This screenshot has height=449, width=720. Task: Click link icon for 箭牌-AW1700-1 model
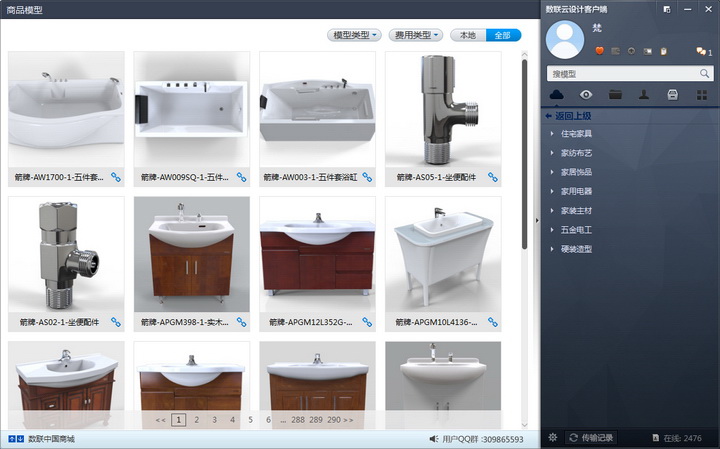coord(116,177)
